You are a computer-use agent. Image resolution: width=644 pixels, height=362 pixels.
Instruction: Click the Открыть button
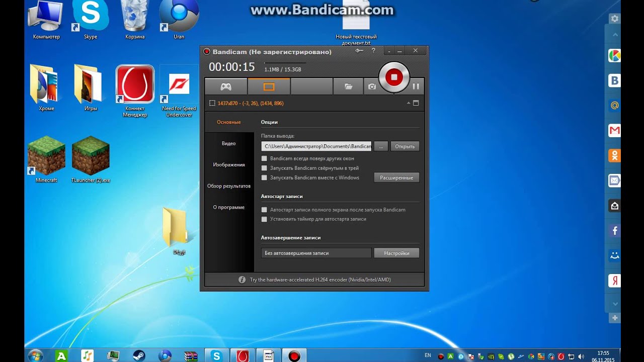(x=405, y=146)
